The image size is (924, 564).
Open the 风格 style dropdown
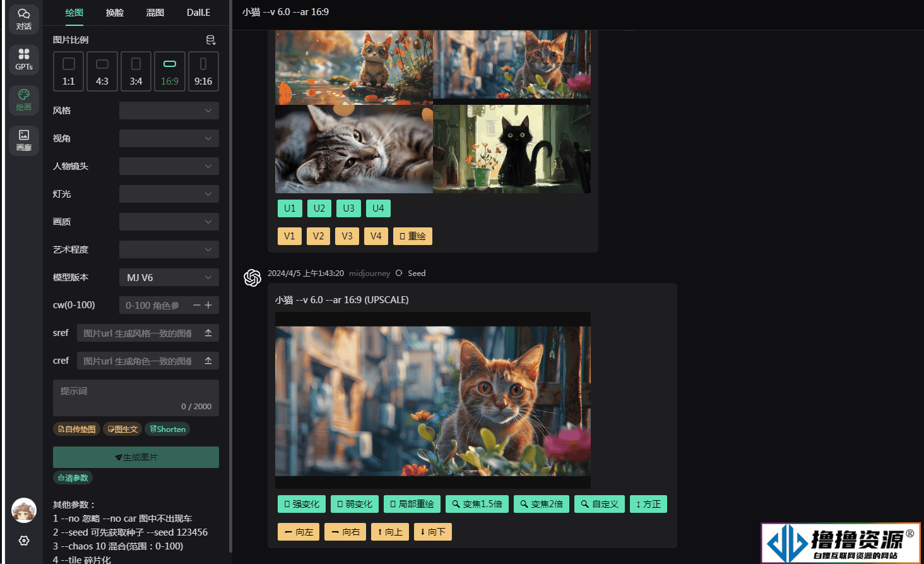[x=169, y=111]
